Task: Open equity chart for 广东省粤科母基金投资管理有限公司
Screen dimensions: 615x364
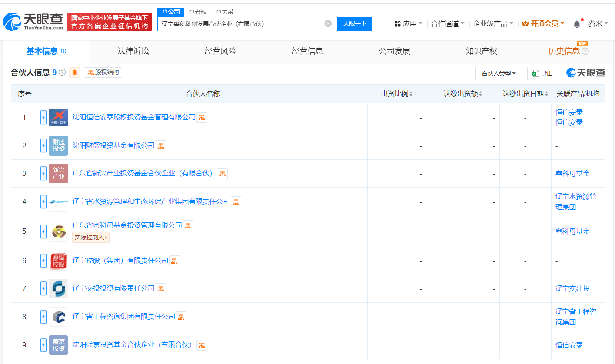Action: pos(188,225)
